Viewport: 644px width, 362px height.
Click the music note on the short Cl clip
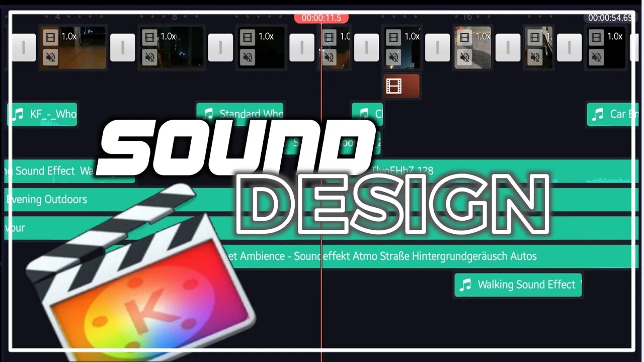(363, 114)
